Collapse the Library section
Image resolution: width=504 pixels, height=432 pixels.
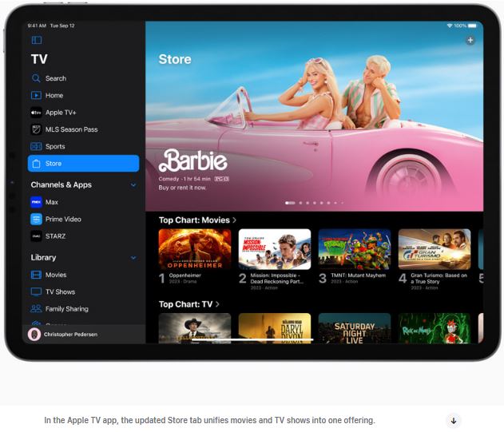(133, 258)
